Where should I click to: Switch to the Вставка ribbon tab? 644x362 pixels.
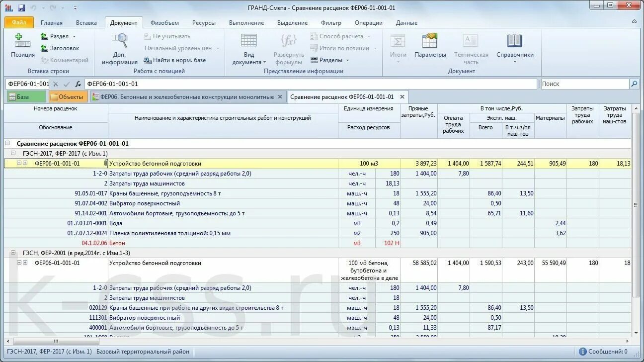[86, 23]
